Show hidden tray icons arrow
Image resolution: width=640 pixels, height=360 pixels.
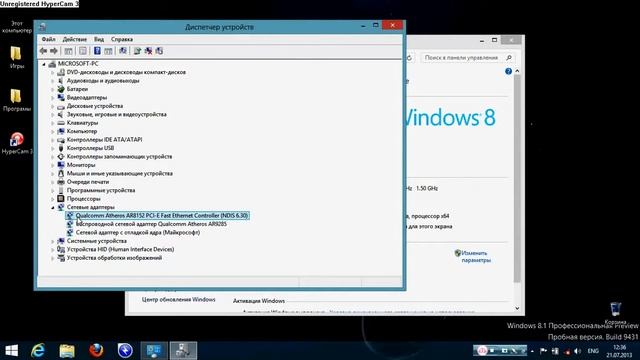[532, 351]
